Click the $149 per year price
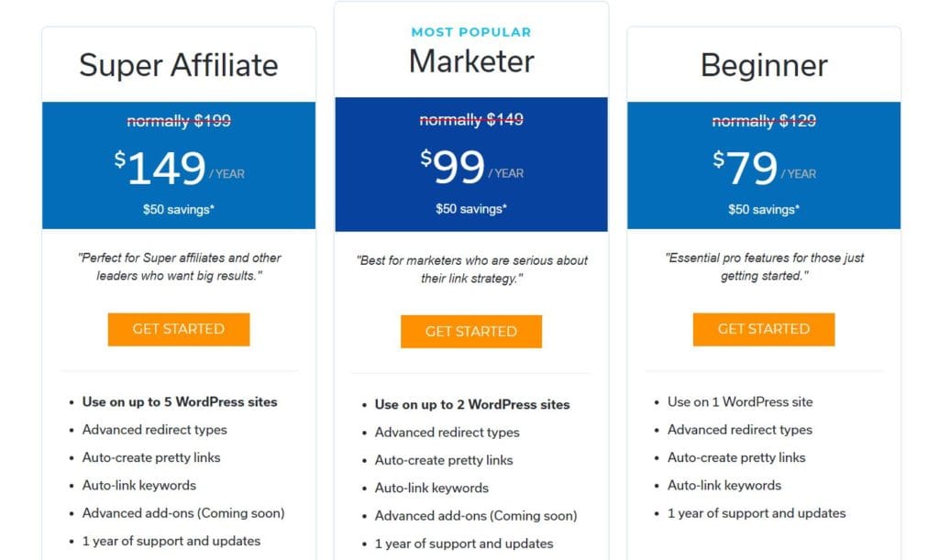The height and width of the screenshot is (560, 939). pos(178,167)
